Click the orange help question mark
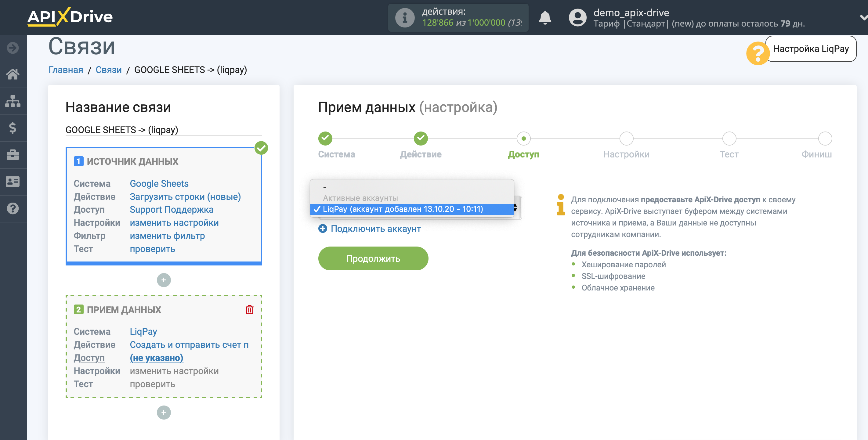This screenshot has width=868, height=440. pyautogui.click(x=758, y=53)
